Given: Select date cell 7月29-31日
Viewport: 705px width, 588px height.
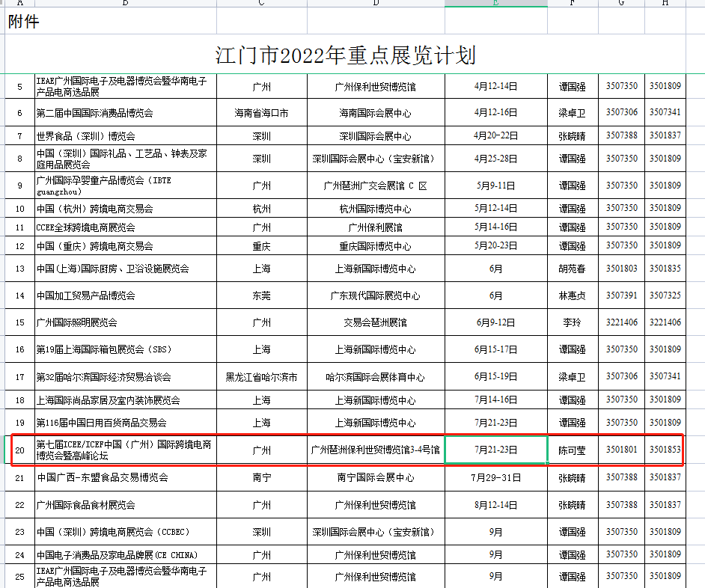Looking at the screenshot, I should point(496,477).
